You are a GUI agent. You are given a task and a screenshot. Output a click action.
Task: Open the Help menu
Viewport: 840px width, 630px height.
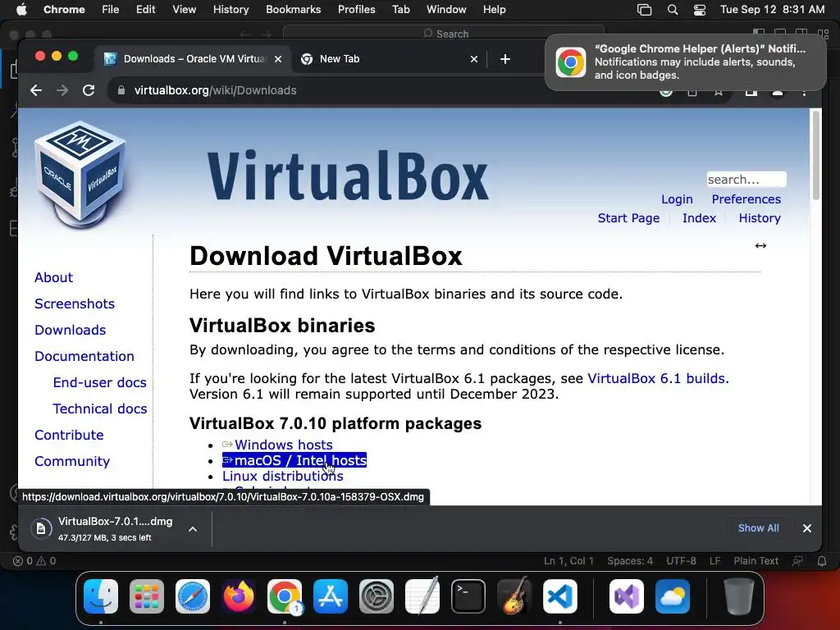[494, 10]
